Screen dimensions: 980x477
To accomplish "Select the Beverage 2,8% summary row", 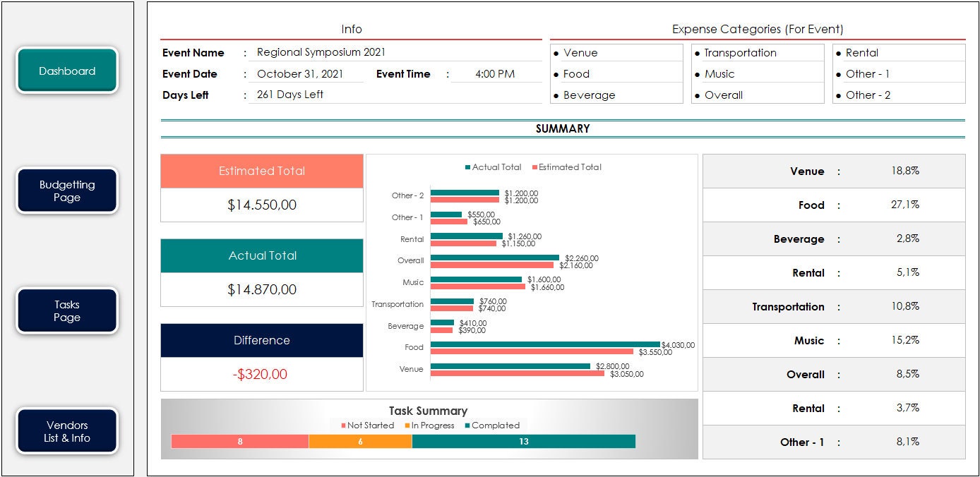I will pos(834,239).
